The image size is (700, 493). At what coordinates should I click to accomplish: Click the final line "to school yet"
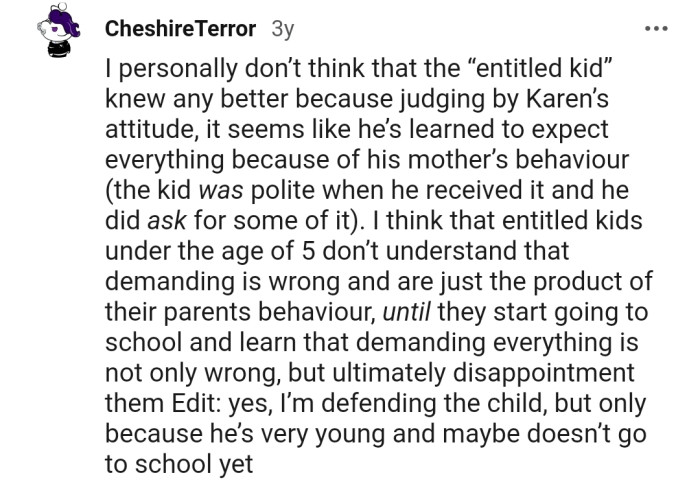[x=179, y=464]
